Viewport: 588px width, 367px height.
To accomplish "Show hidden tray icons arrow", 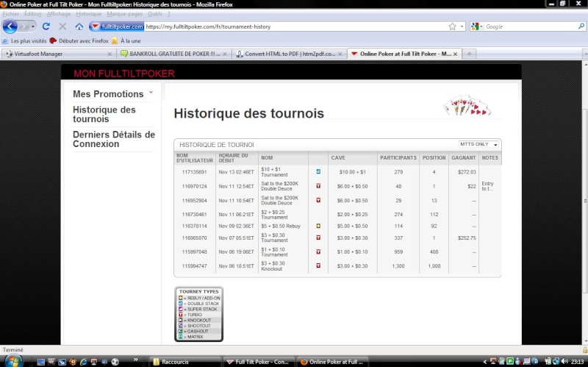I will [x=485, y=362].
